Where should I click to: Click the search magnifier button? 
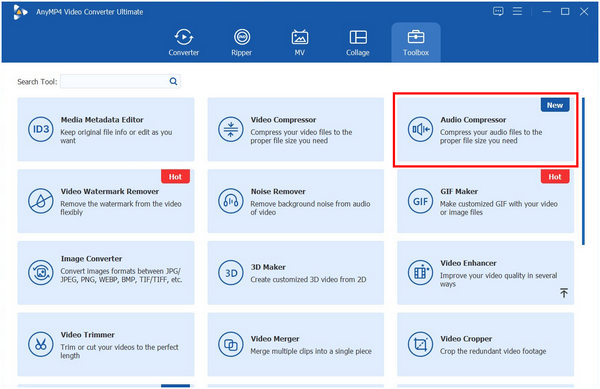[x=173, y=81]
